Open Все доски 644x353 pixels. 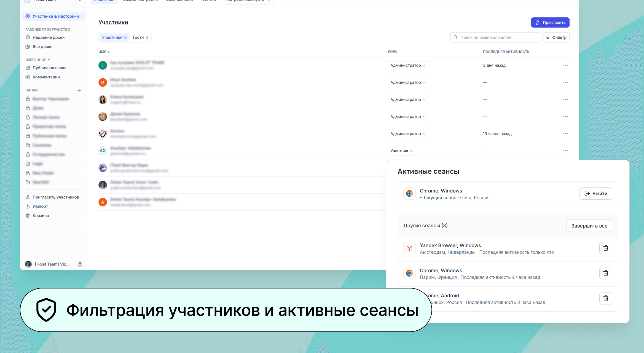pyautogui.click(x=39, y=47)
